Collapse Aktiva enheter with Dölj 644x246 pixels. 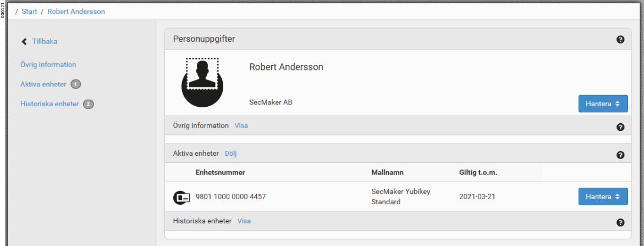pyautogui.click(x=231, y=154)
